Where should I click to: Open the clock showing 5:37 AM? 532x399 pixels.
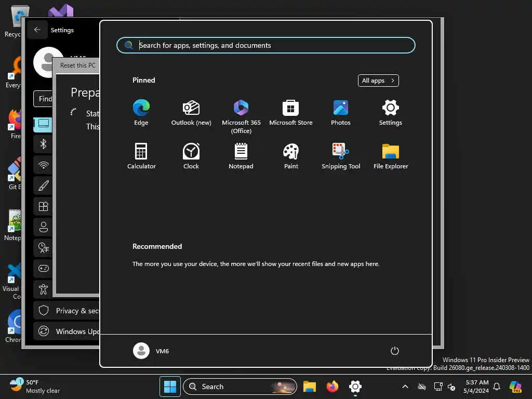[x=477, y=387]
